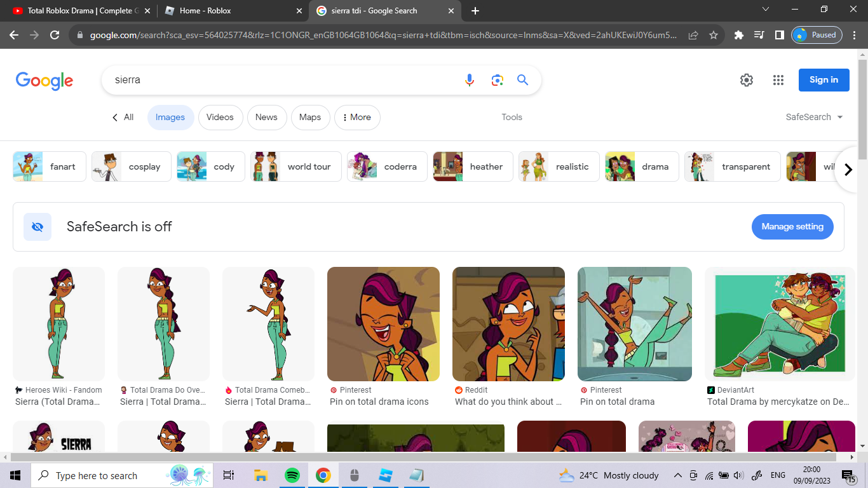The width and height of the screenshot is (868, 488).
Task: Open Reddit Sierra image result
Action: [508, 324]
